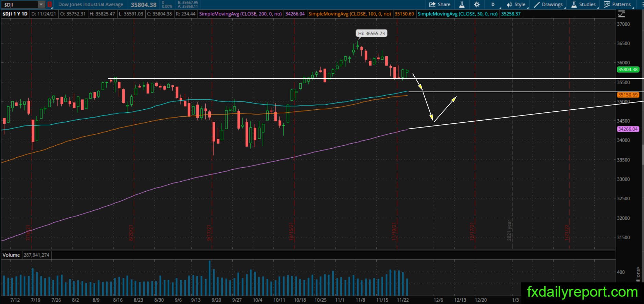
Task: Click the Dow Jones Industrial Average name
Action: 91,4
